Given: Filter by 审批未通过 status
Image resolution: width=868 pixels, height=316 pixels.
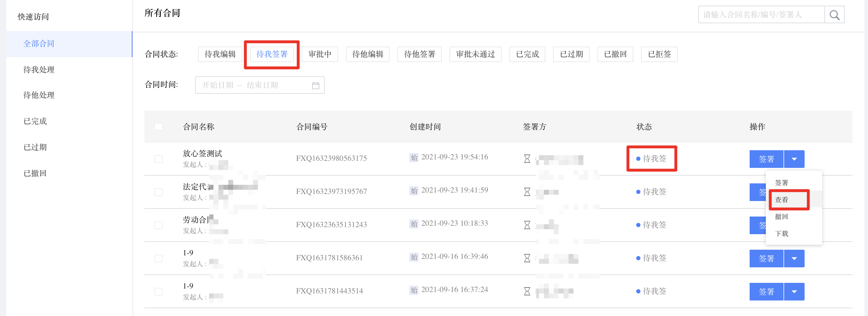Looking at the screenshot, I should [x=476, y=54].
